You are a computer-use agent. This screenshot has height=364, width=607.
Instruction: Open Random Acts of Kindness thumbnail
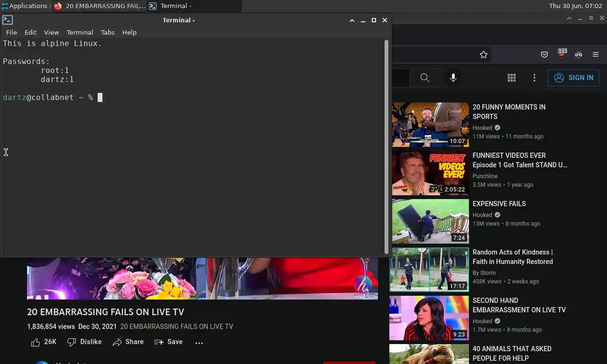point(429,270)
